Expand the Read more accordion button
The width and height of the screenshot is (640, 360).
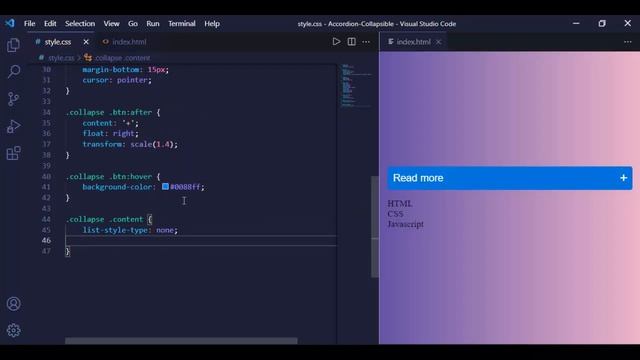coord(510,178)
